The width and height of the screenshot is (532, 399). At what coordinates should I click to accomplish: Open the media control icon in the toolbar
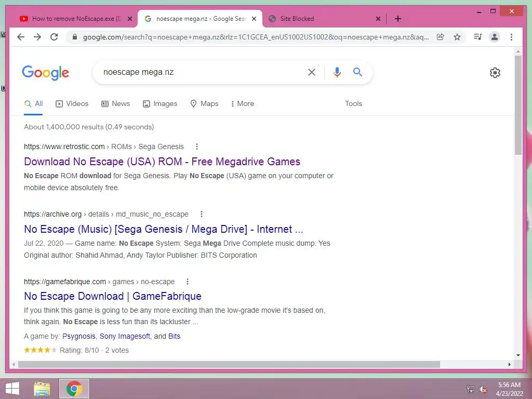click(x=478, y=37)
